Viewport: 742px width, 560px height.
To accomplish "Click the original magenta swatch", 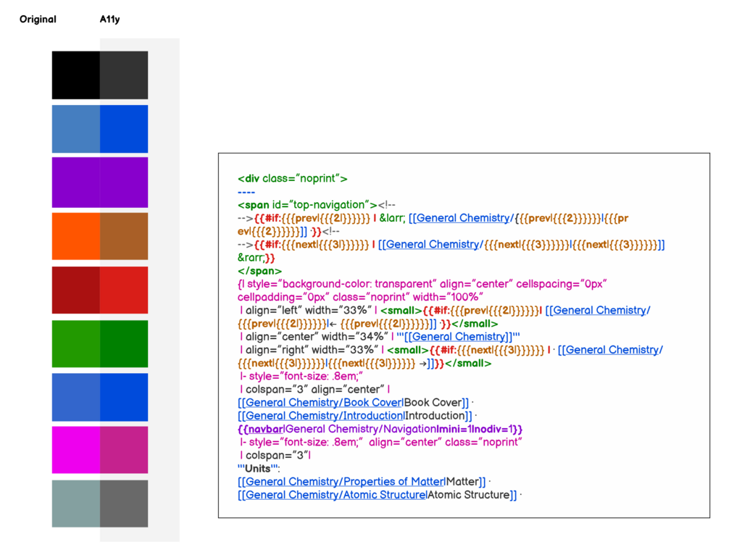I will tap(75, 450).
